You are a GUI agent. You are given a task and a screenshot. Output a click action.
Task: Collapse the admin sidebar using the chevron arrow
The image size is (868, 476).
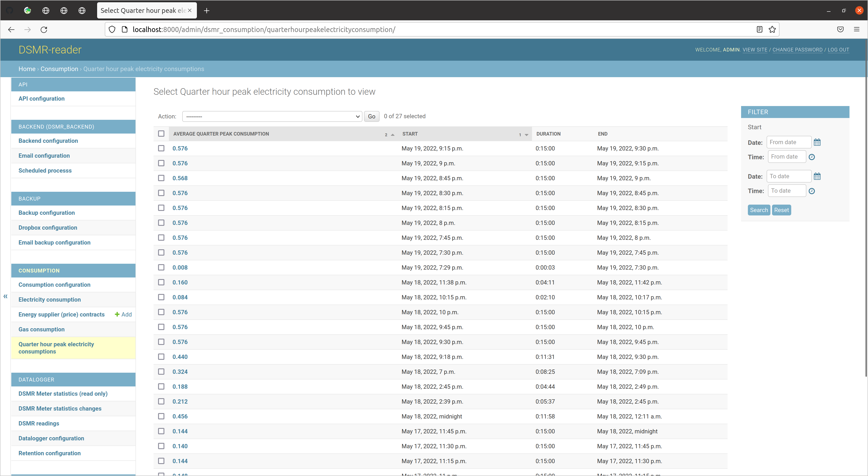click(5, 296)
